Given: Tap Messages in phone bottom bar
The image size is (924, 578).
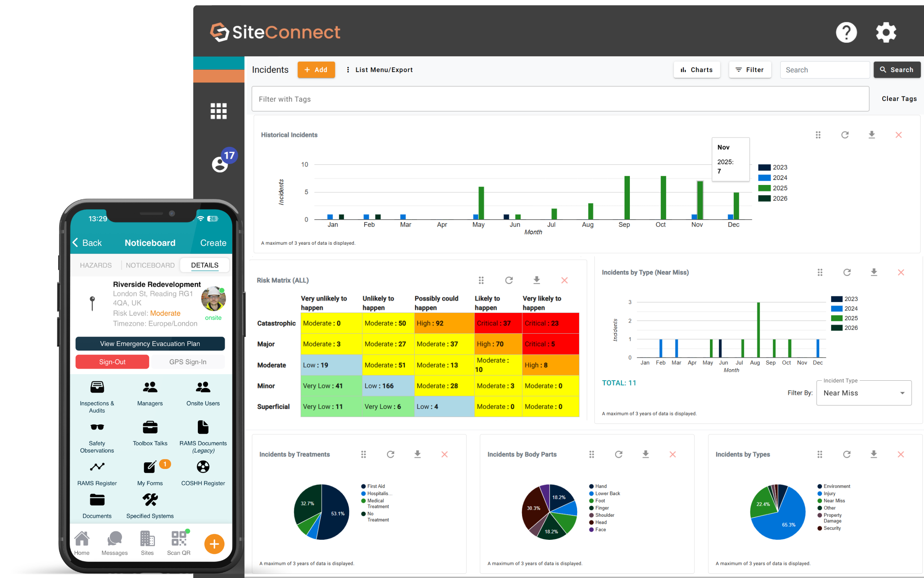Looking at the screenshot, I should [x=114, y=543].
